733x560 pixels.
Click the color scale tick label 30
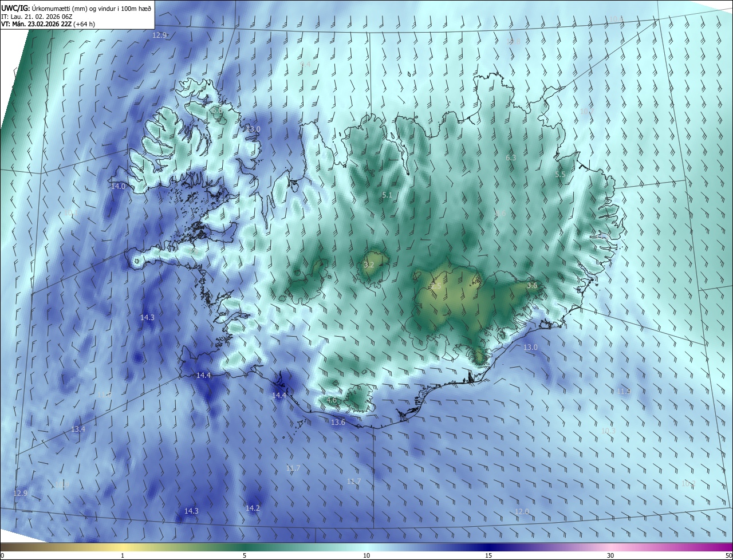tap(610, 555)
